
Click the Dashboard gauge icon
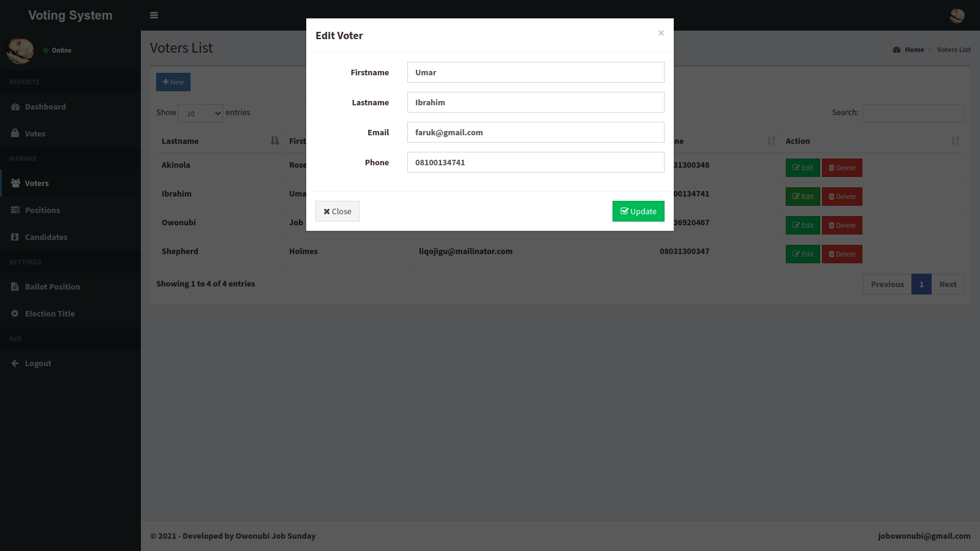tap(15, 107)
